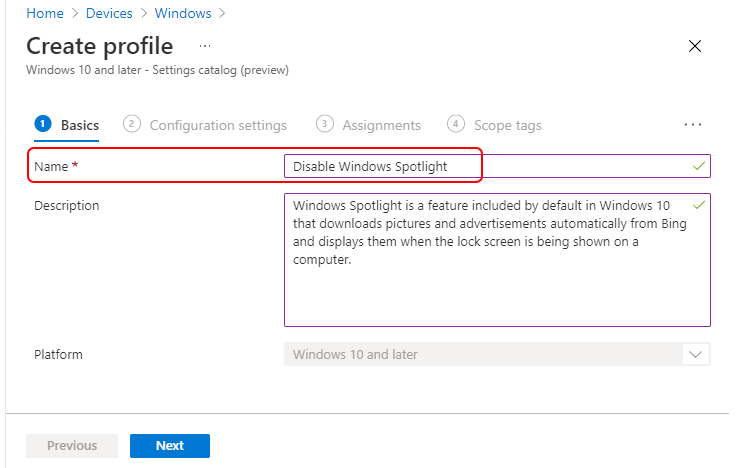Image resolution: width=736 pixels, height=468 pixels.
Task: Open ellipsis menu beside Create profile title
Action: click(205, 46)
